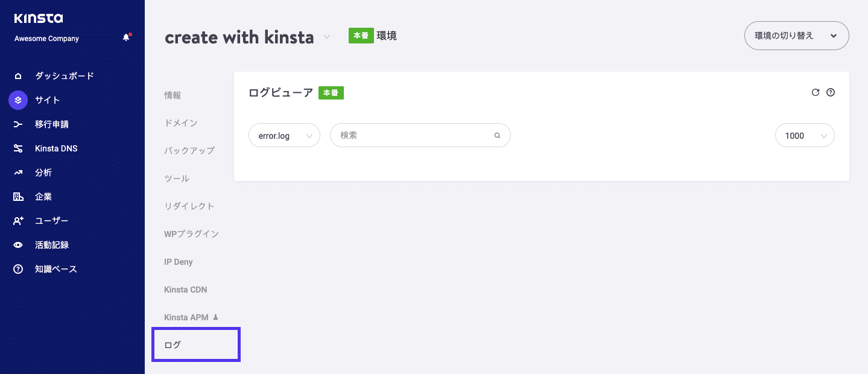Select the ログ menu item
868x374 pixels.
pyautogui.click(x=173, y=344)
